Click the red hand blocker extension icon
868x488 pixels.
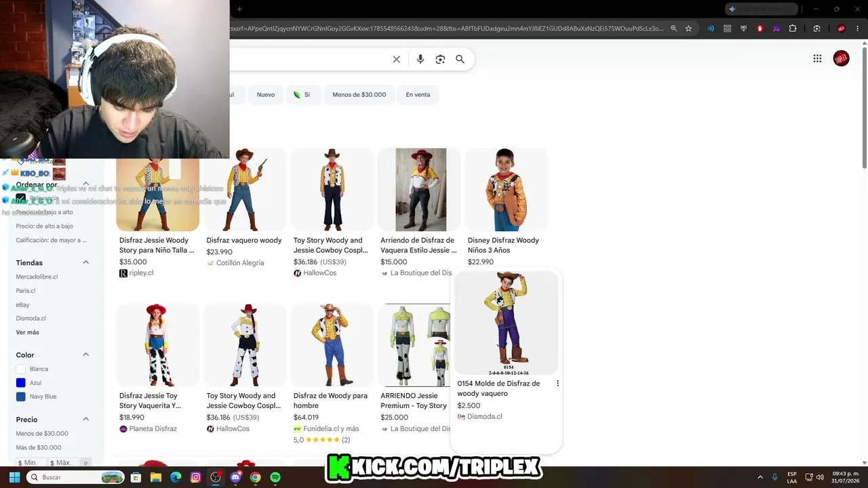tap(759, 28)
